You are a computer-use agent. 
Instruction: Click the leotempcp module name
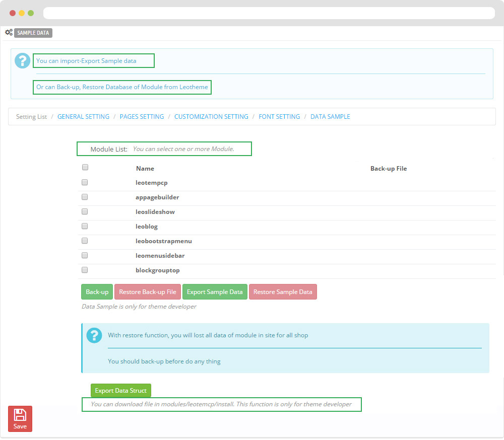point(151,183)
